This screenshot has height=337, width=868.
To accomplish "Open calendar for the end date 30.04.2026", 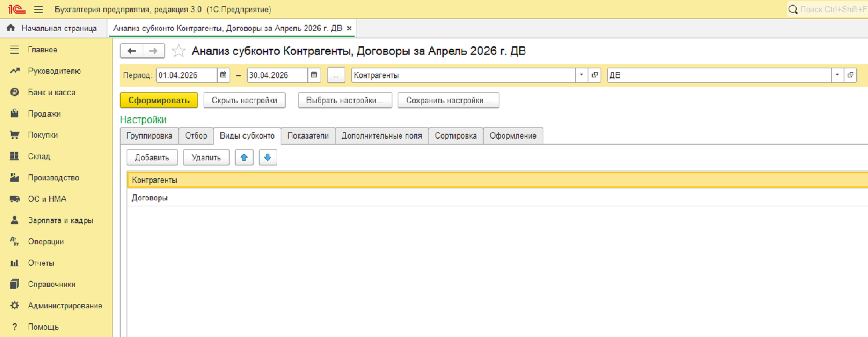I will click(x=314, y=75).
